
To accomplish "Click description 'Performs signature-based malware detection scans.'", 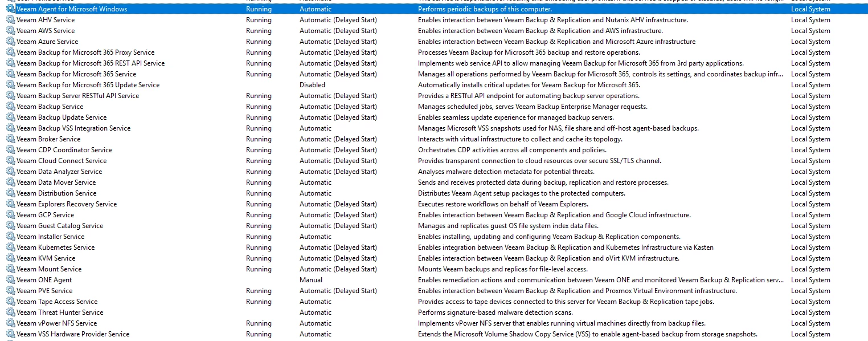I will [496, 312].
